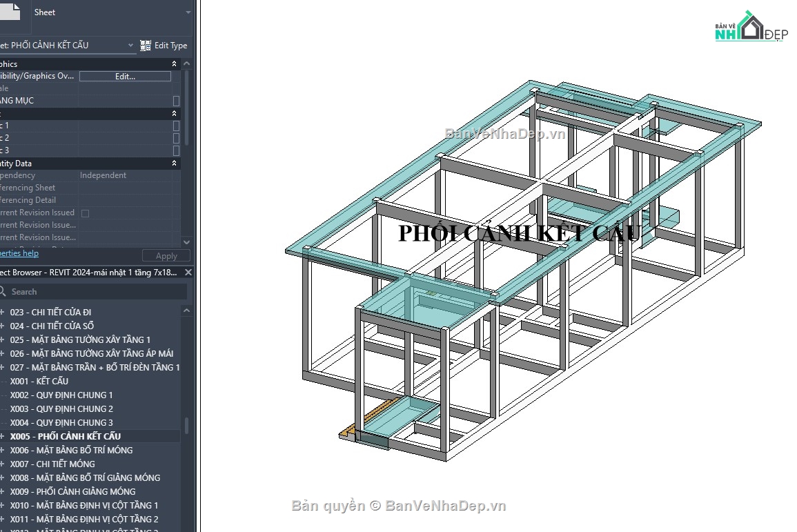Check the Current Revision Issued checkbox
Image resolution: width=797 pixels, height=532 pixels.
pyautogui.click(x=86, y=213)
